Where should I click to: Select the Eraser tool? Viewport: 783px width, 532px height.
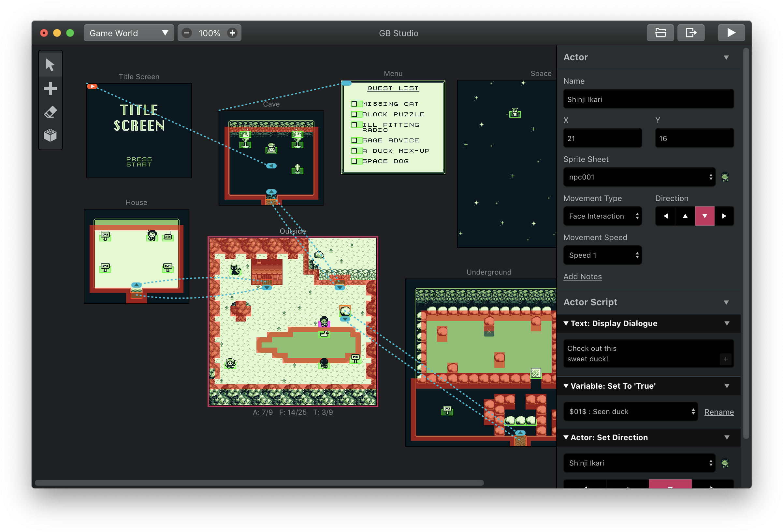[x=50, y=112]
